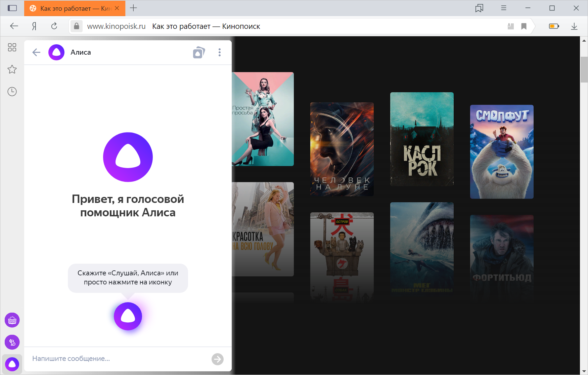Click Алиса icon at sidebar bottom
588x375 pixels.
(x=12, y=364)
